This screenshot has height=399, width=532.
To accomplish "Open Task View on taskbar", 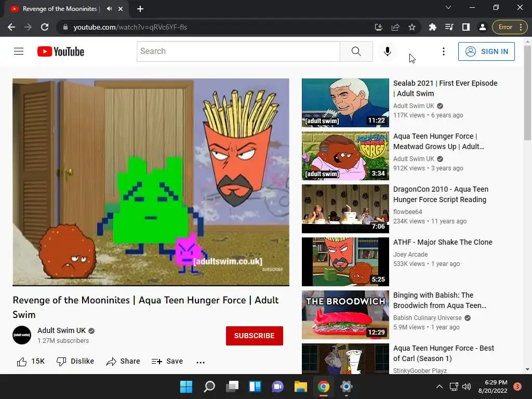I will (x=232, y=387).
